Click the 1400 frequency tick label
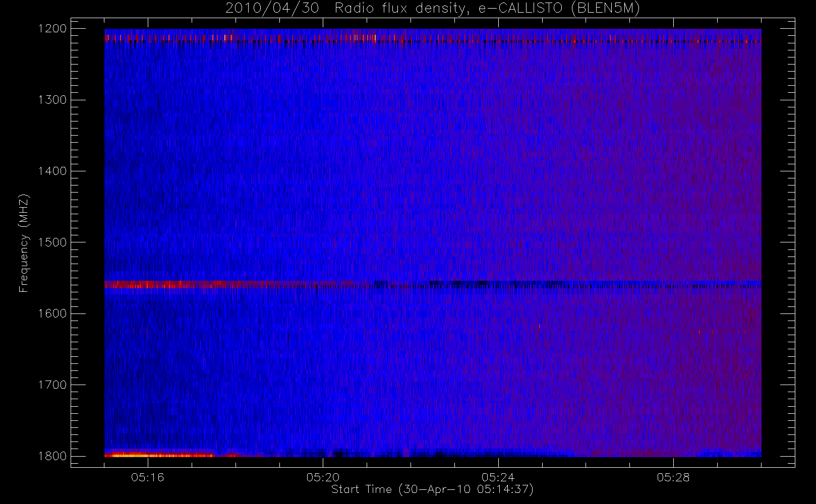The width and height of the screenshot is (816, 504). tap(52, 171)
